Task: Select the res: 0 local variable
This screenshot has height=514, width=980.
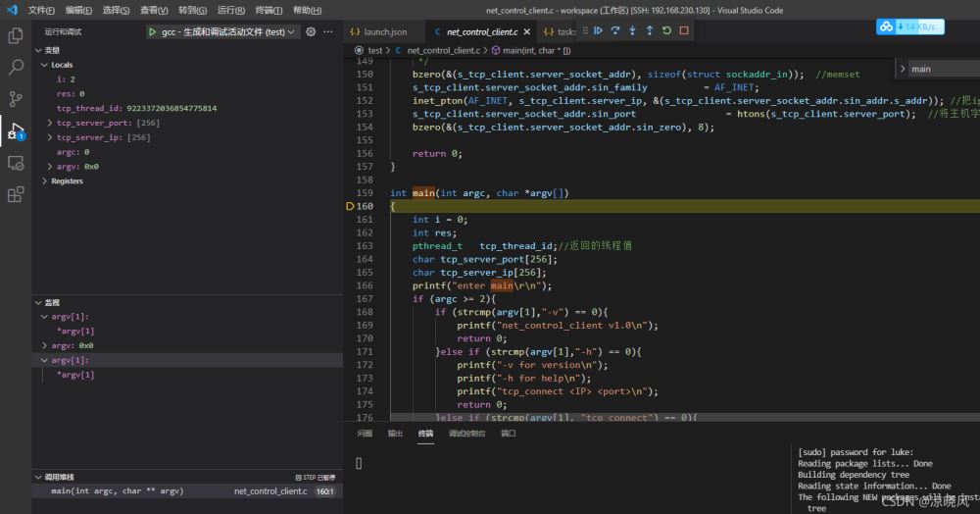Action: pyautogui.click(x=187, y=94)
